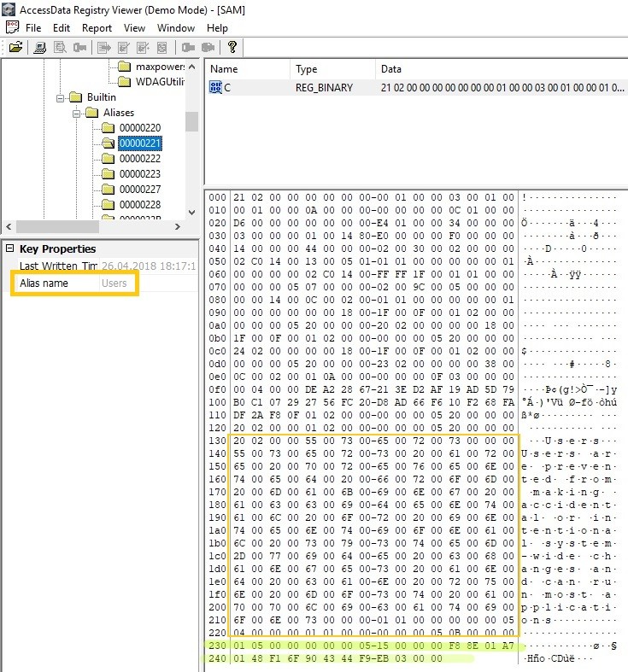Viewport: 628px width, 672px height.
Task: Open the Help menu
Action: 217,28
